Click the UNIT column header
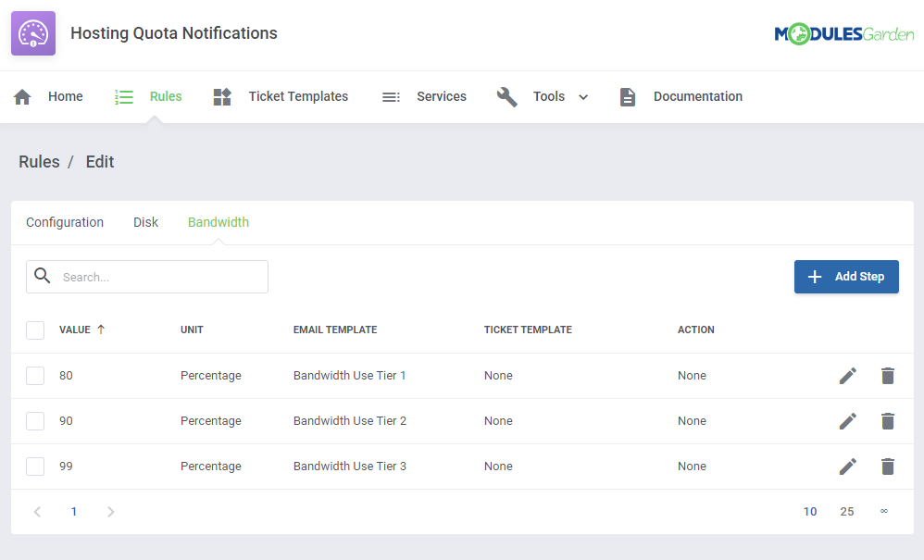 (192, 330)
